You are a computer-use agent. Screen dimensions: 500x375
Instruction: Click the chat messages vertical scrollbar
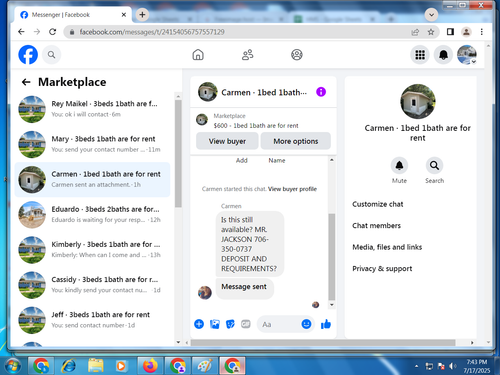(x=332, y=257)
